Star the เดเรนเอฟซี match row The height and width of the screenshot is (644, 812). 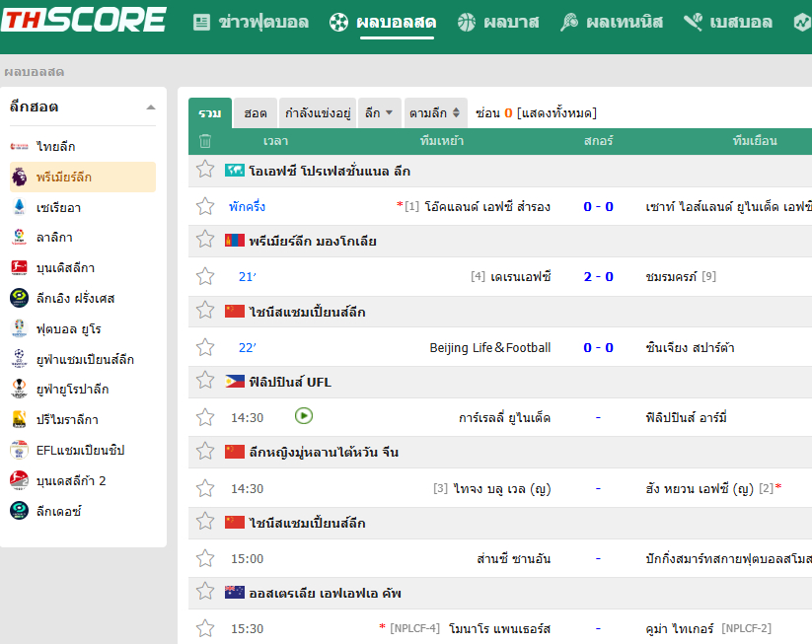(x=205, y=276)
